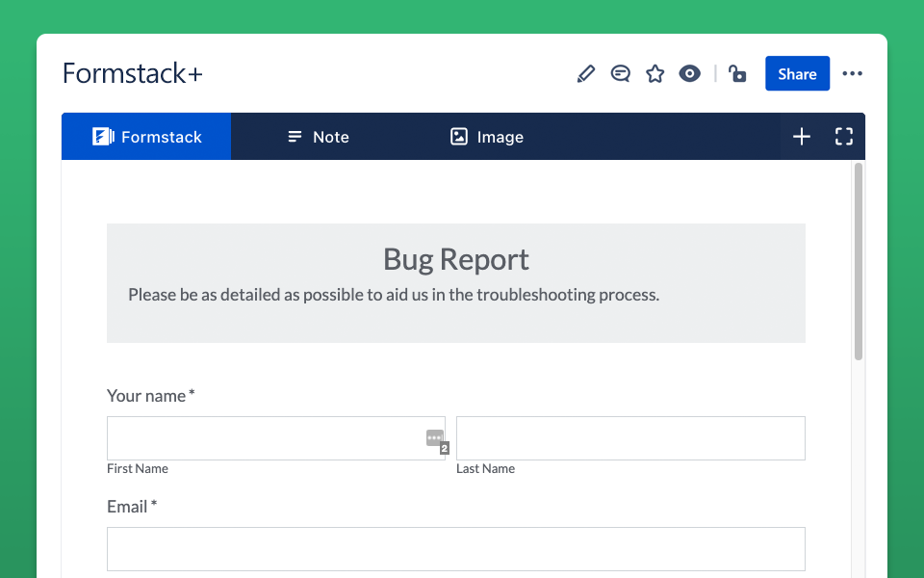Click the password manager icon in First Name field
The height and width of the screenshot is (578, 924).
pos(437,440)
